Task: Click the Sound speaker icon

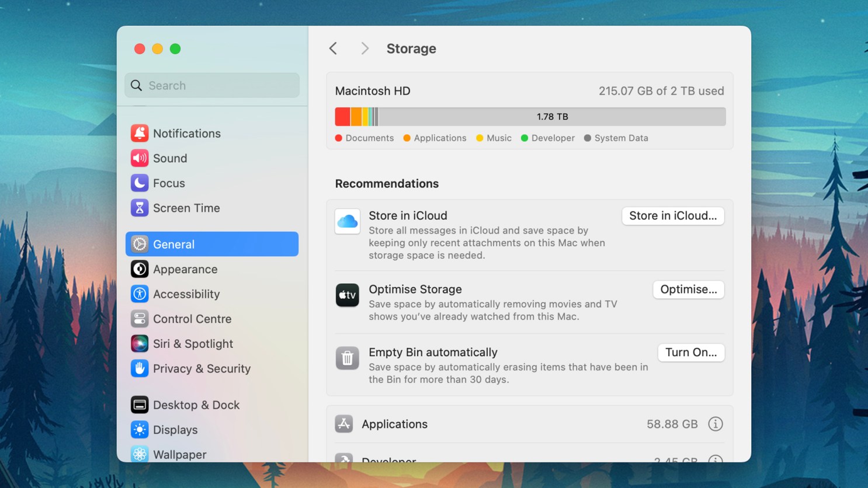Action: click(140, 158)
